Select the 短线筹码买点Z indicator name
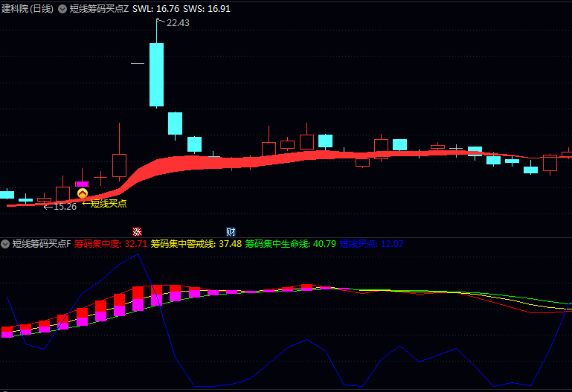Viewport: 572px width, 392px height. tap(99, 9)
